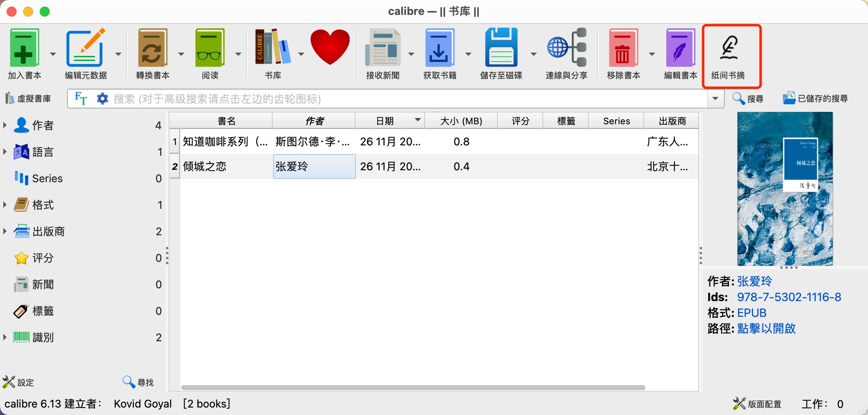Expand the 出版商 tree item
868x415 pixels.
click(5, 231)
